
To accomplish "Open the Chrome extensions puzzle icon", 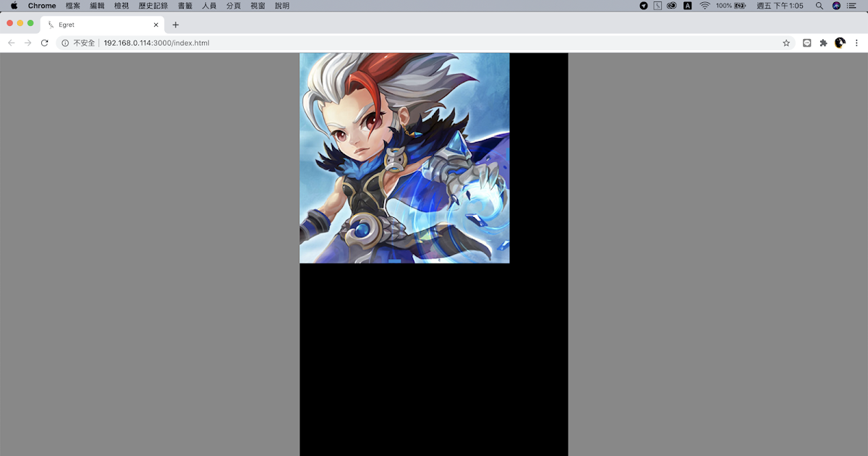I will (824, 43).
